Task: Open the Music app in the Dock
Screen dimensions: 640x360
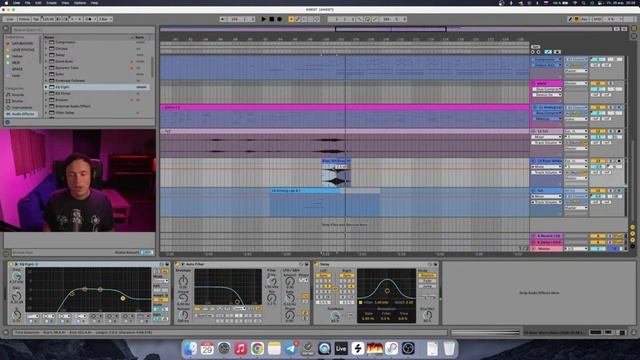Action: point(240,349)
